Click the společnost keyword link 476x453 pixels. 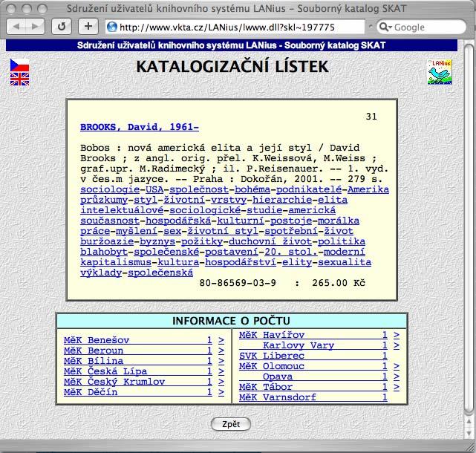(199, 189)
